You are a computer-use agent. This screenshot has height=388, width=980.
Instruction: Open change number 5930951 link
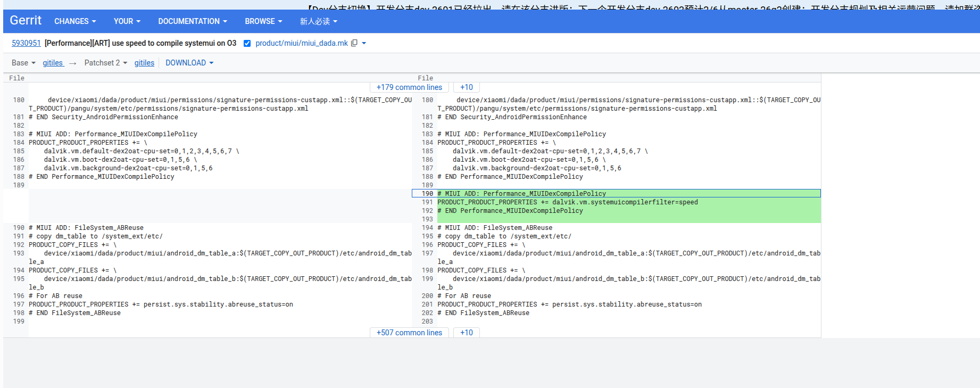pos(26,43)
